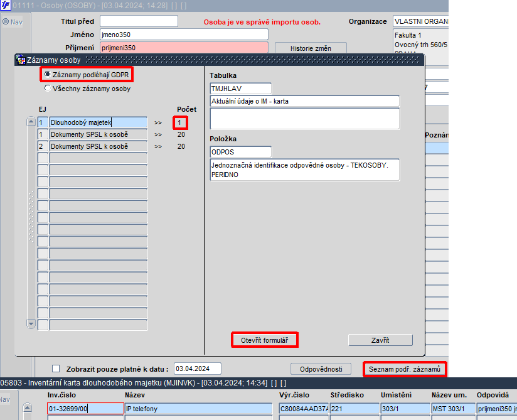Open Seznam podř. záznamů button

pos(405,369)
